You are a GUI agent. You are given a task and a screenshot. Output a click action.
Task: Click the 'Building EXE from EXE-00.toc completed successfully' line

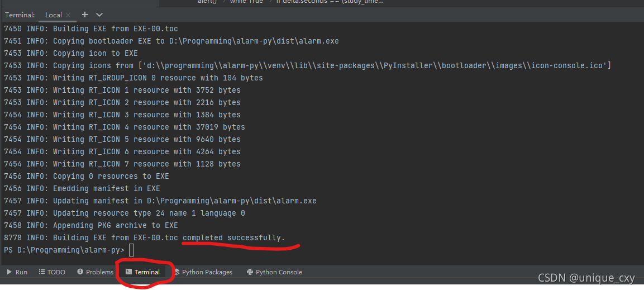144,238
